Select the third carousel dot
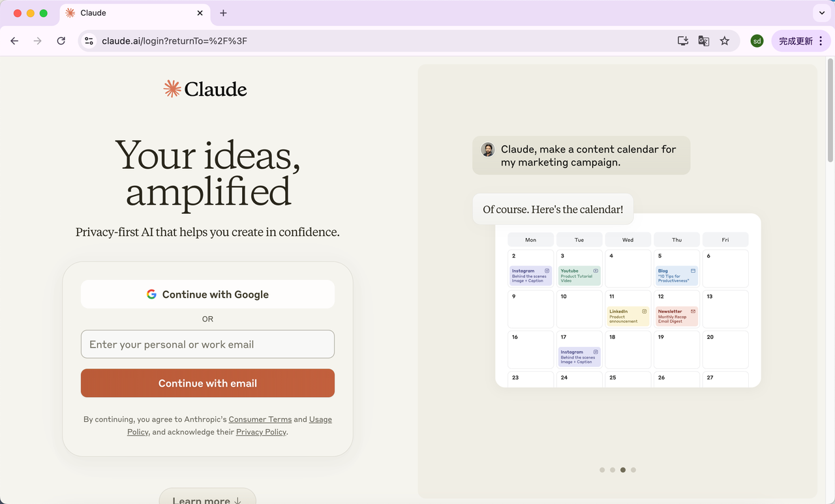This screenshot has width=835, height=504. click(623, 469)
